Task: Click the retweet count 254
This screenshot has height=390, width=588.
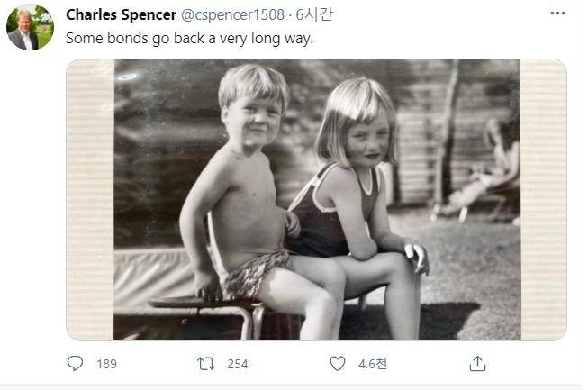Action: 237,364
